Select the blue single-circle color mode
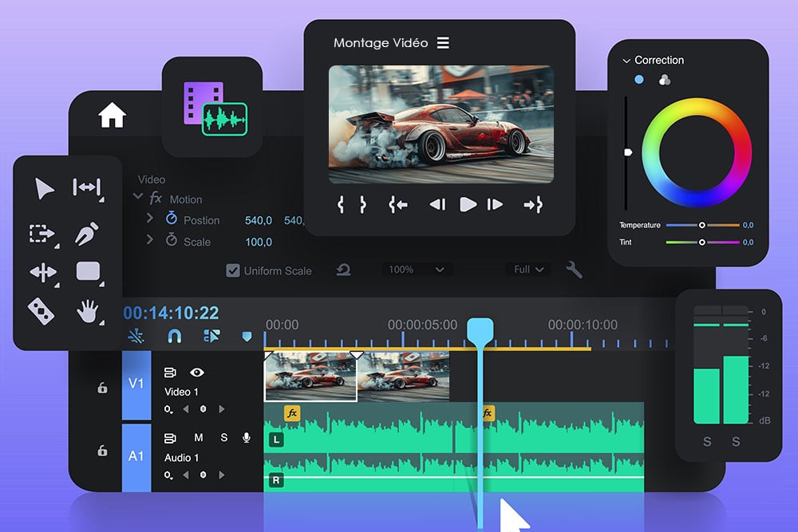The height and width of the screenshot is (532, 798). coord(638,79)
